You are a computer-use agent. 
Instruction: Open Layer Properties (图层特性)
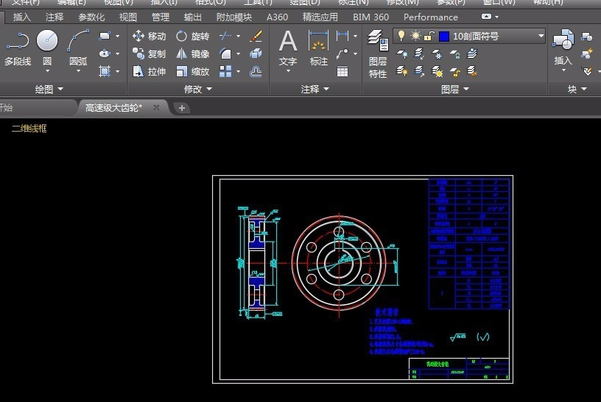point(378,54)
